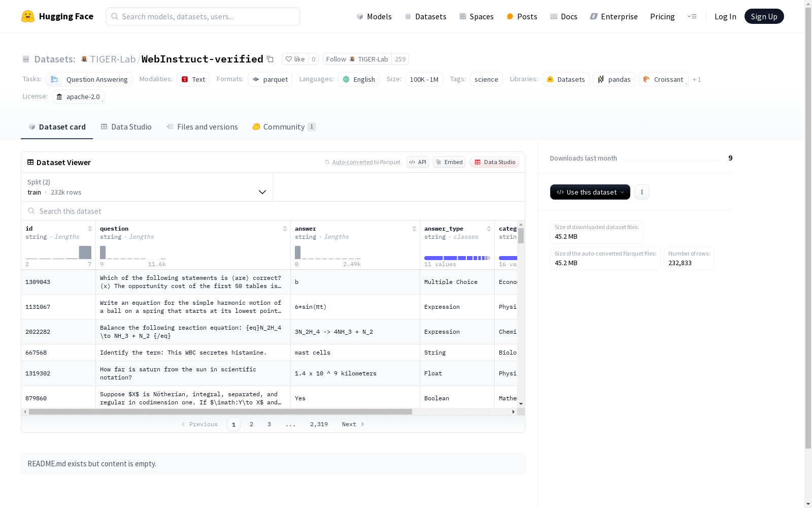Go to Spaces in navigation
The height and width of the screenshot is (508, 812).
pos(477,16)
